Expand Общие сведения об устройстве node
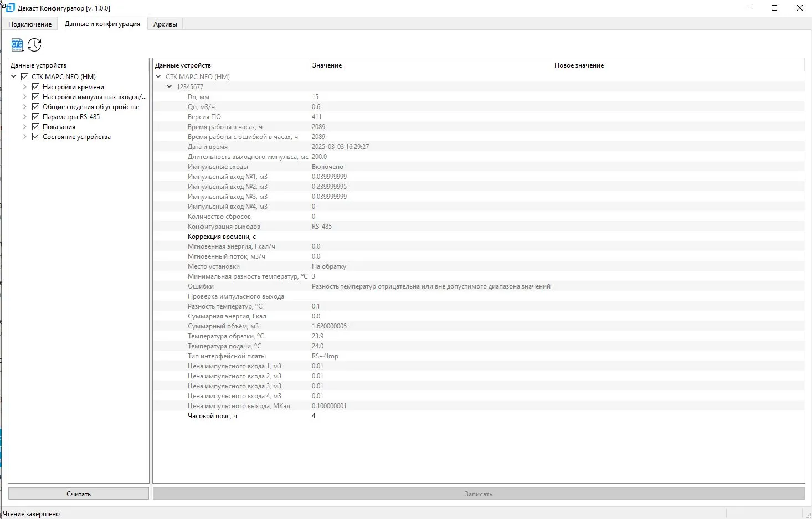The width and height of the screenshot is (812, 519). 25,107
